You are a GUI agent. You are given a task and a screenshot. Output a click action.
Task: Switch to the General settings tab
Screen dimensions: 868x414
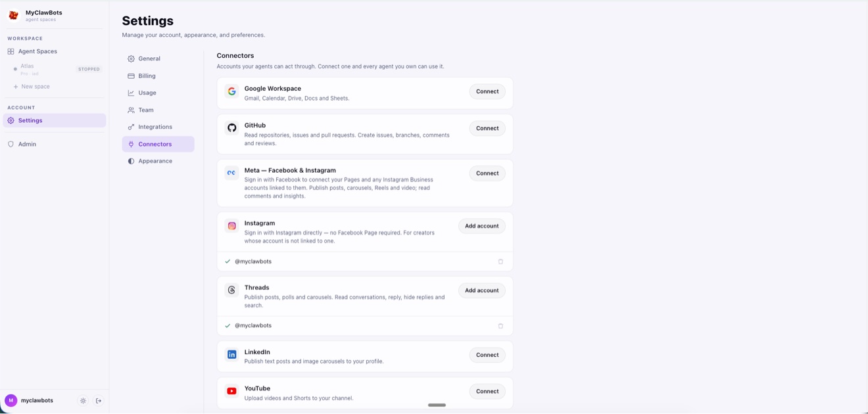(x=158, y=58)
